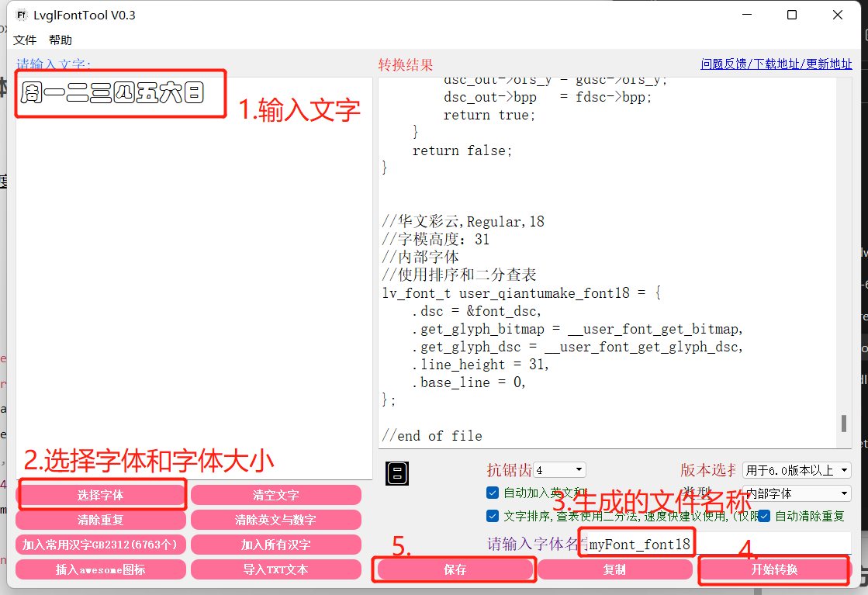This screenshot has height=595, width=868.
Task: Click 保存 to save the generated font
Action: (x=454, y=569)
